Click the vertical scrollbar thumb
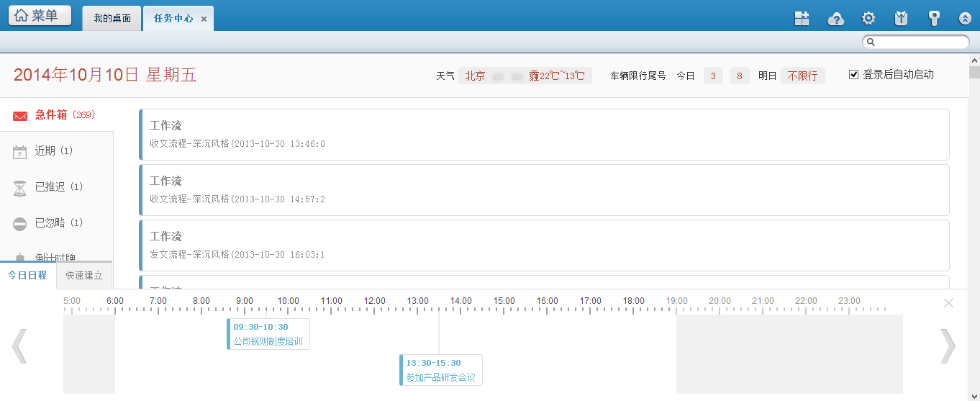 (974, 72)
